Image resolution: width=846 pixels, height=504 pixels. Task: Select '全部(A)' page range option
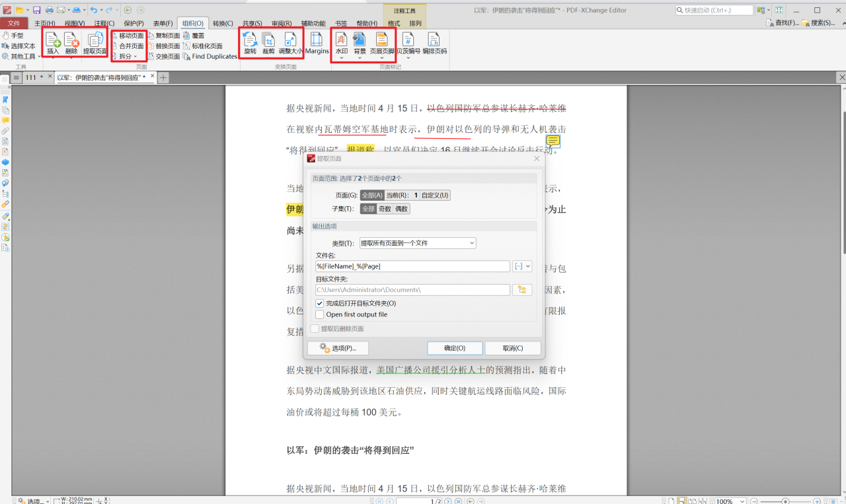(x=372, y=195)
